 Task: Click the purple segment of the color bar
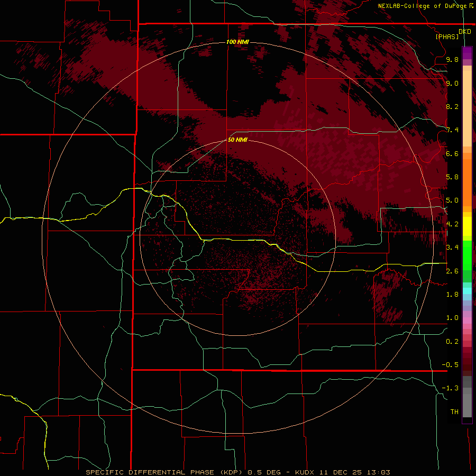point(467,53)
